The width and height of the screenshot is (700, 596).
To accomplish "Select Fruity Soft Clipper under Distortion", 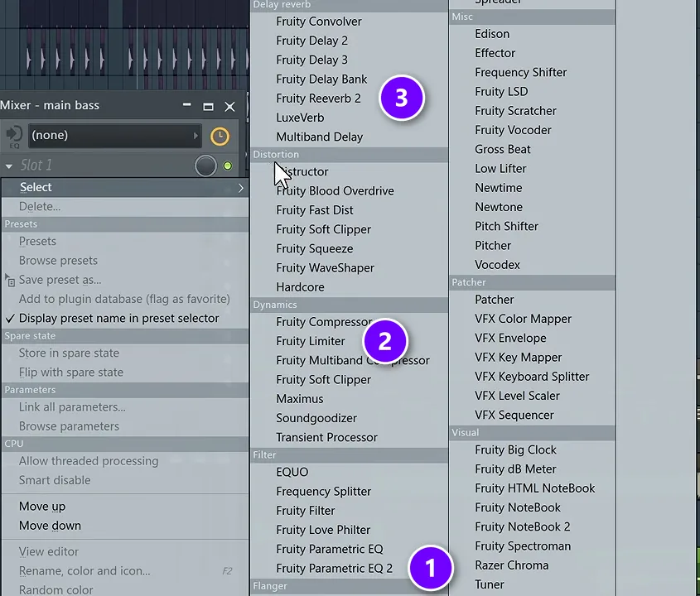I will 323,228.
